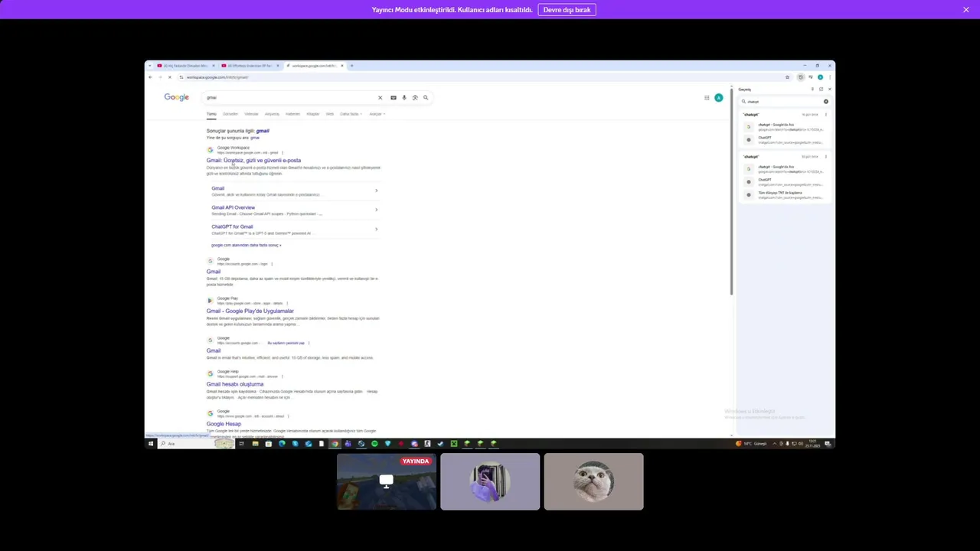This screenshot has width=980, height=551.
Task: Open 'Tüm dünyayı TNT ile kaplama' history entry
Action: click(x=785, y=194)
